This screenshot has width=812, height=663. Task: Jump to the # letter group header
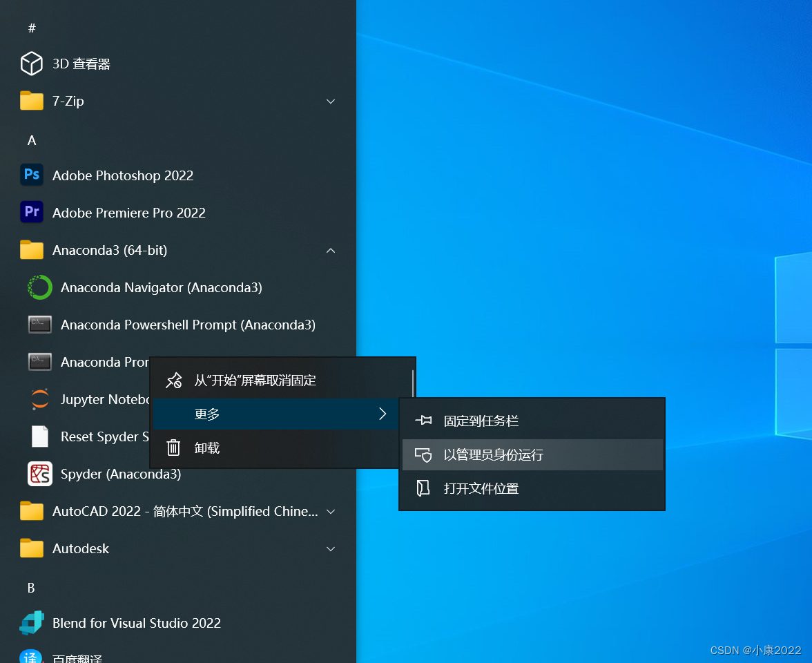32,28
